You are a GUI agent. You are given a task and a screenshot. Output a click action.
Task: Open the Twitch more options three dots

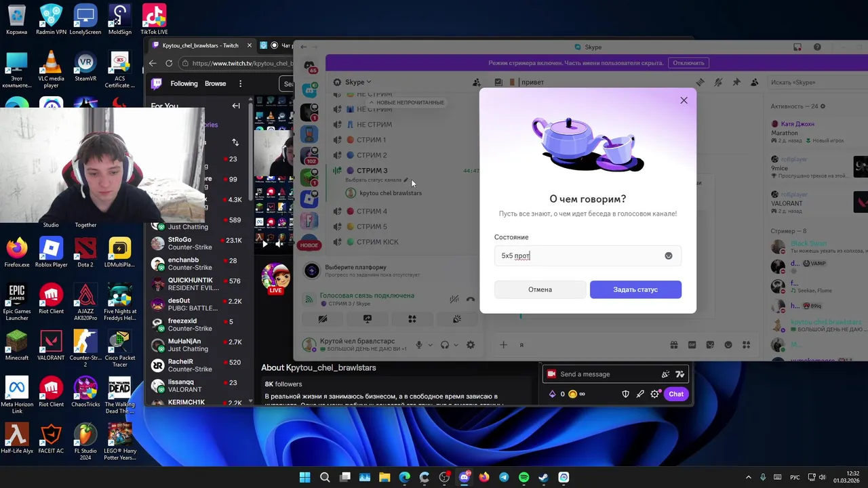[240, 83]
